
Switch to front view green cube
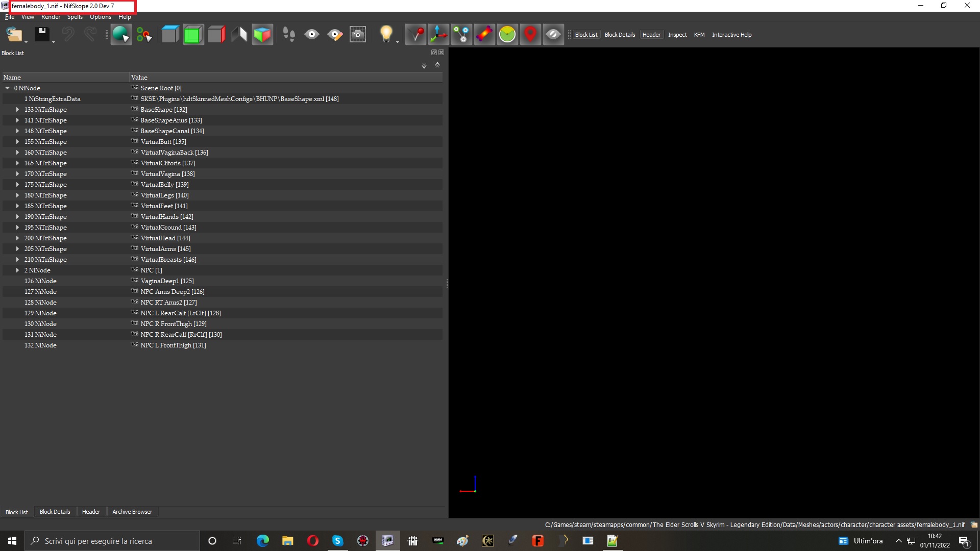click(x=193, y=35)
